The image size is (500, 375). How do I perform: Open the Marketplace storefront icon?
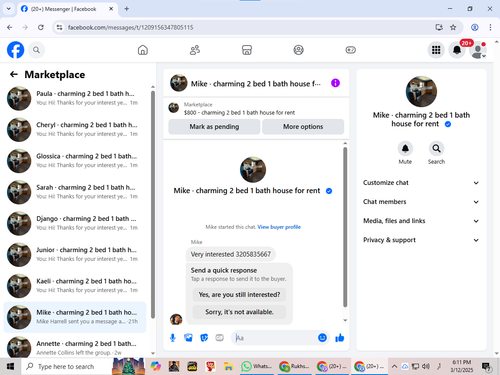click(x=247, y=50)
